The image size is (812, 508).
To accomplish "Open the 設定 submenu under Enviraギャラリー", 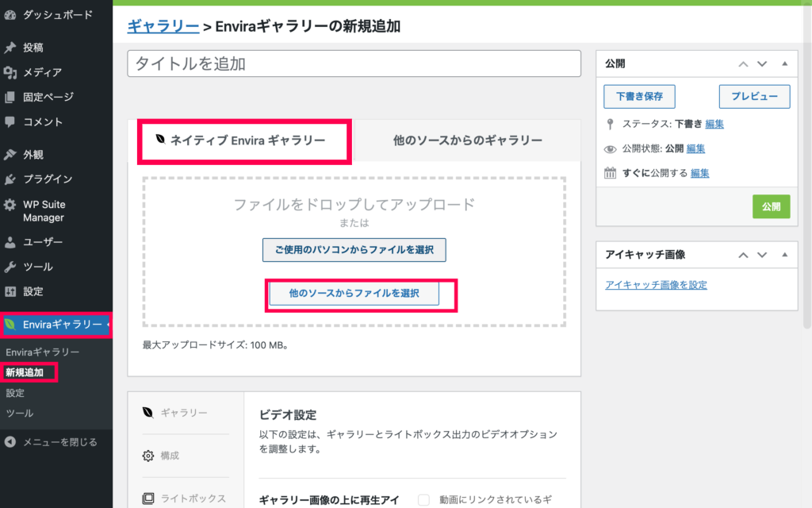I will tap(15, 393).
